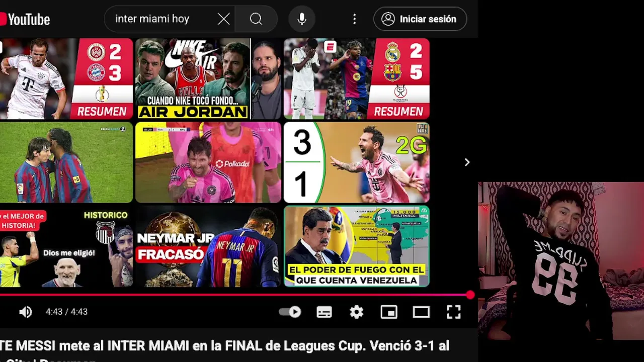Open the Venezuela 'poder de fuego' video
This screenshot has width=644, height=362.
357,246
